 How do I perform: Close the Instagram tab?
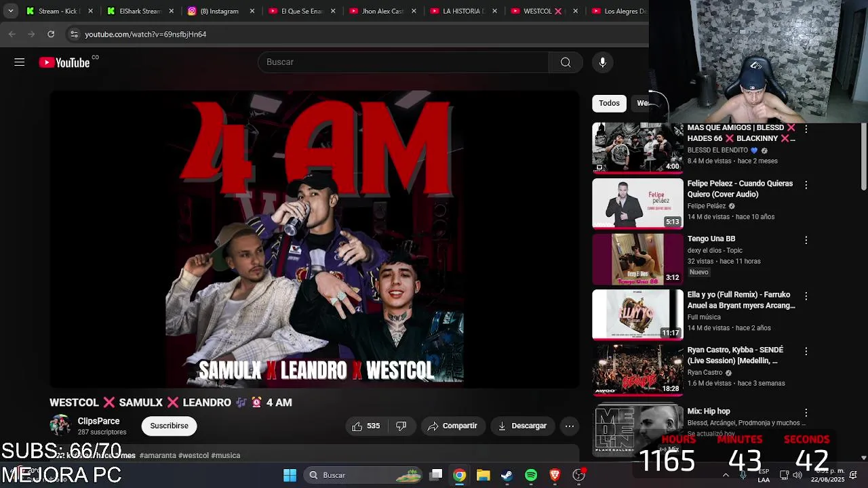point(252,11)
